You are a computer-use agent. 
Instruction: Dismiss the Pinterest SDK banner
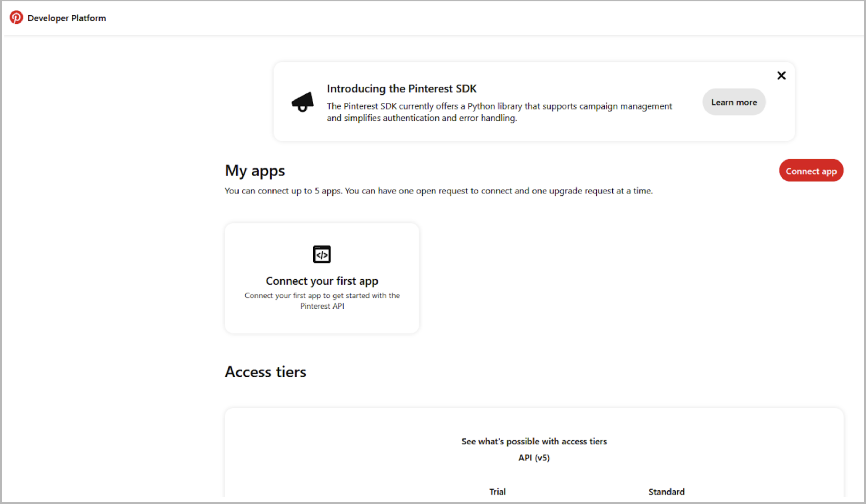(781, 76)
